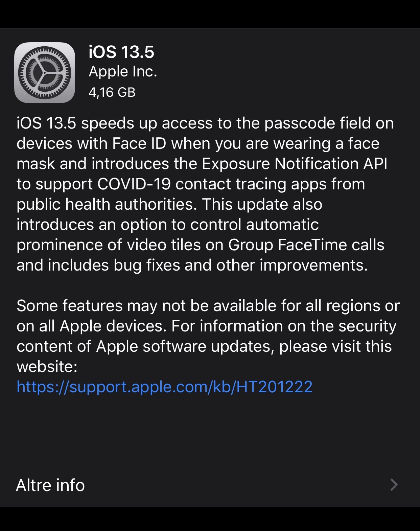The width and height of the screenshot is (420, 531).
Task: Open the "Altre info" row
Action: pyautogui.click(x=210, y=485)
